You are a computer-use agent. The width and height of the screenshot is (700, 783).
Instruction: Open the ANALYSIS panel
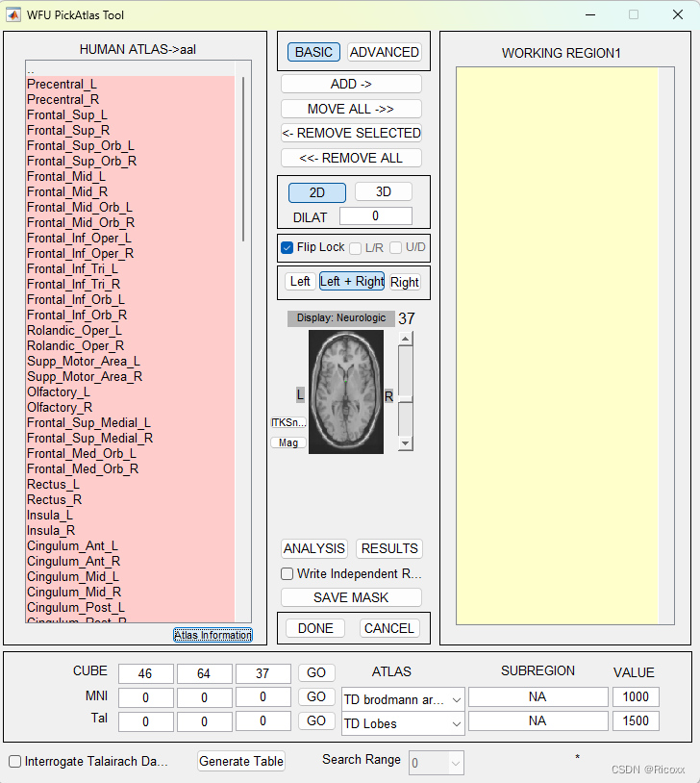point(314,548)
